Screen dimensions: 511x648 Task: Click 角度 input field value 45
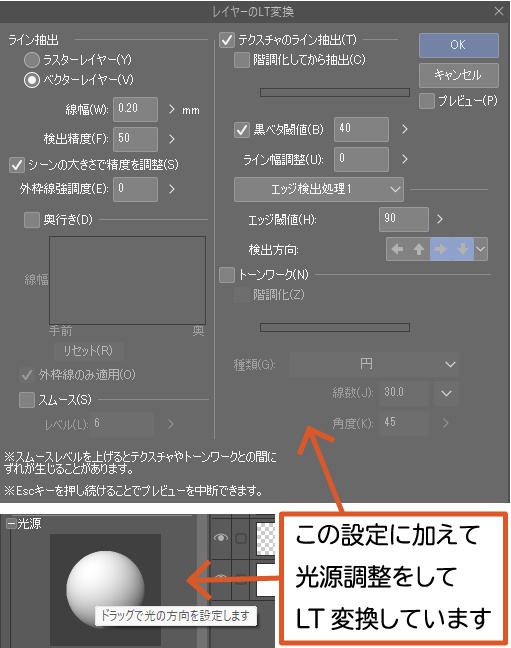pos(404,423)
